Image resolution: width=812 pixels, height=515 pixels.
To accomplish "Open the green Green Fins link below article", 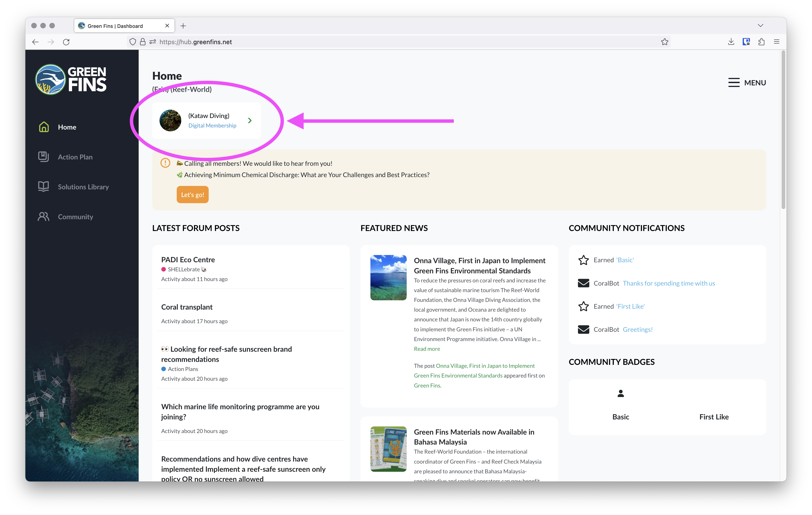I will pyautogui.click(x=427, y=385).
